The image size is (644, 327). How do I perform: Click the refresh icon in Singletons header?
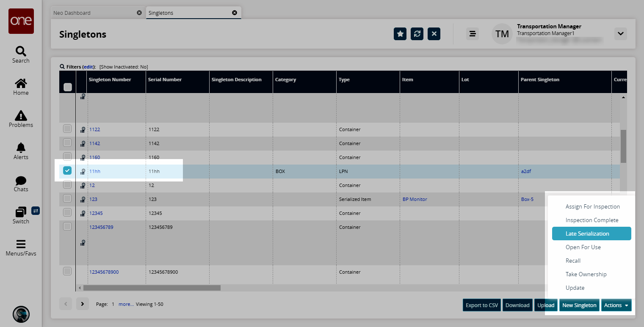417,34
